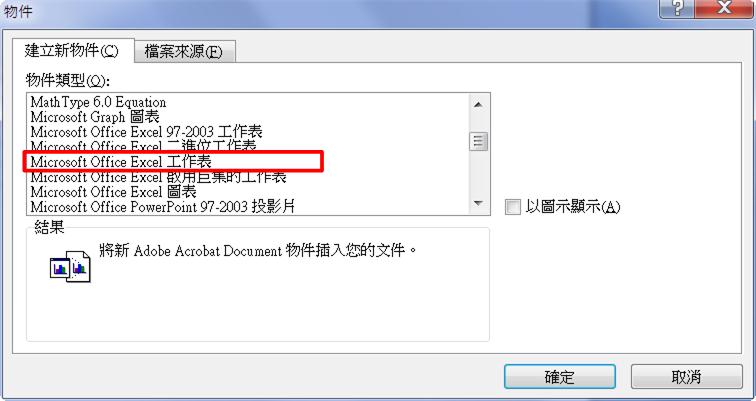
Task: Select Excel 啟用巨集的工作表 entry
Action: point(248,177)
